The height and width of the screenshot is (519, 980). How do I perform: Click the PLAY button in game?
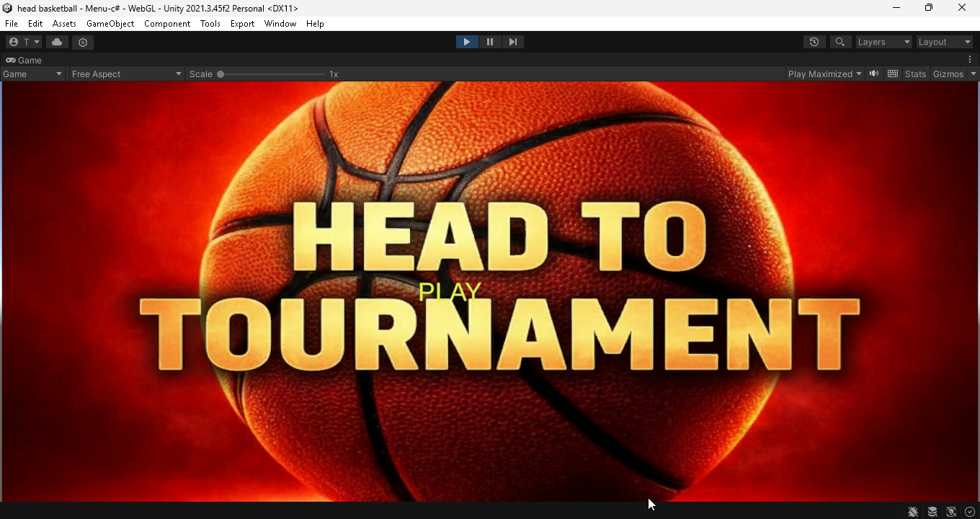click(450, 292)
